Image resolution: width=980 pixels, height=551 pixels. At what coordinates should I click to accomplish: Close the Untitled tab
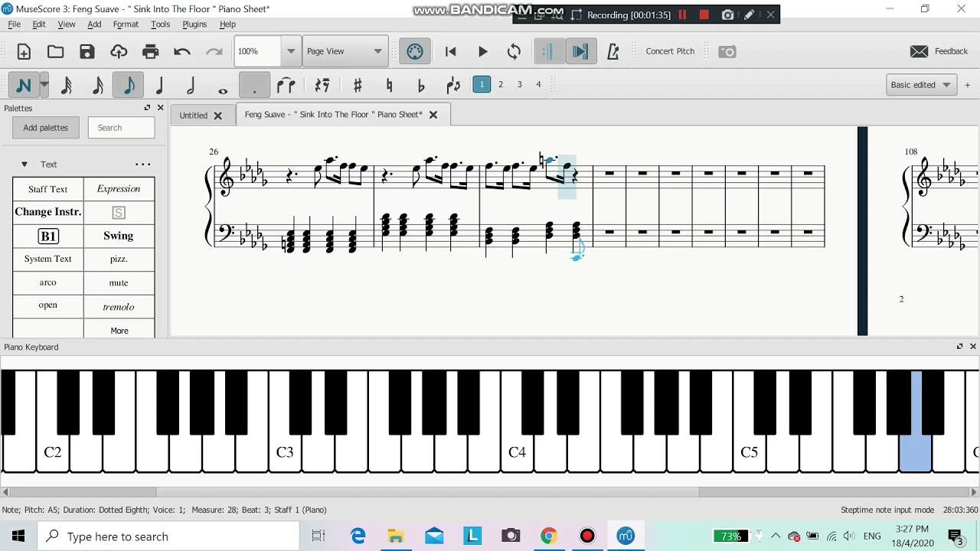tap(217, 116)
